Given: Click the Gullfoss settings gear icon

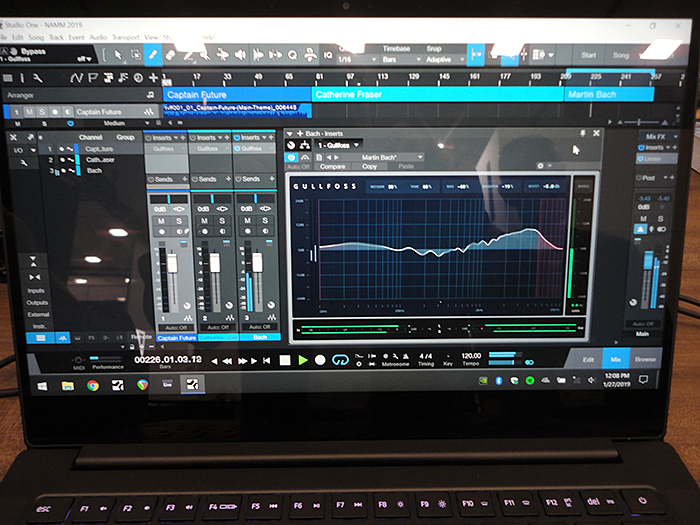Looking at the screenshot, I should point(541,166).
